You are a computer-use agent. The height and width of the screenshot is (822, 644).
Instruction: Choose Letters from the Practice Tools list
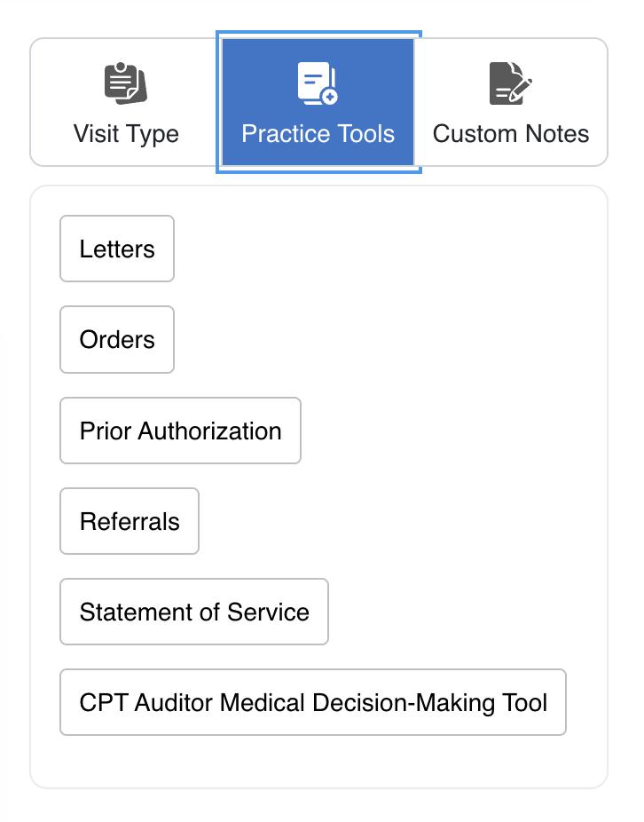[x=117, y=249]
